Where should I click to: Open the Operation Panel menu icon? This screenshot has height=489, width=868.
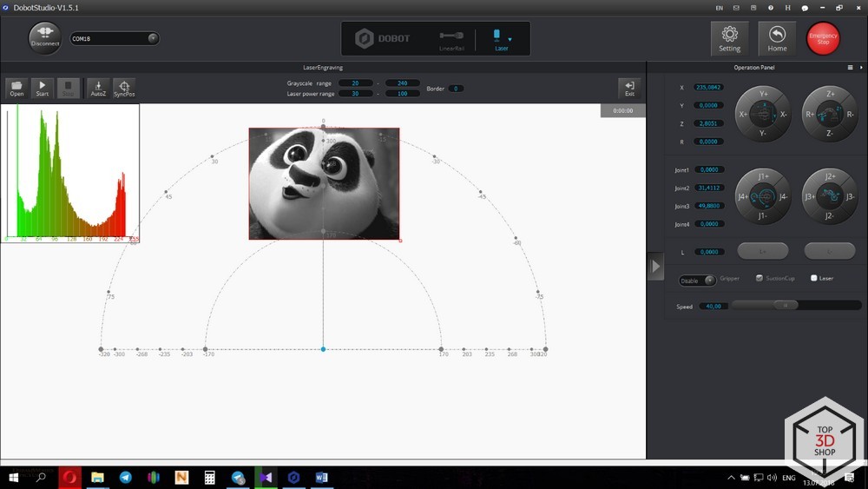click(x=851, y=68)
